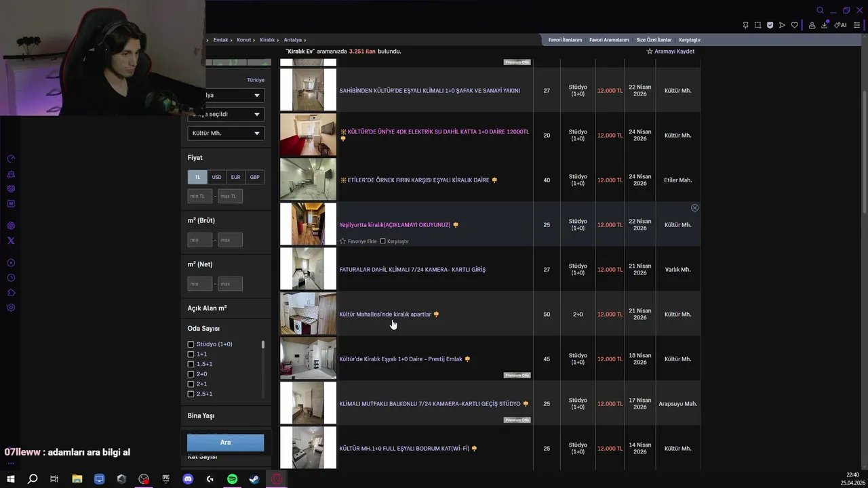
Task: Check the Stüdyo (1+0) room filter
Action: coord(191,344)
